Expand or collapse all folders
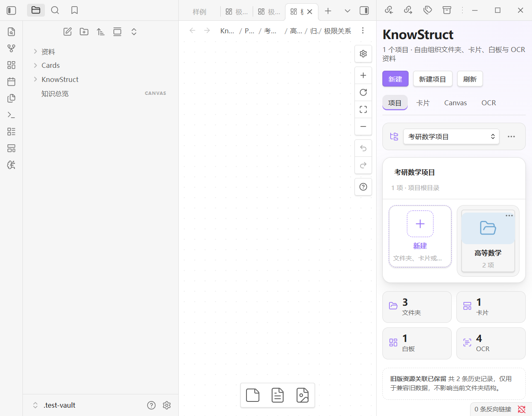Image resolution: width=532 pixels, height=416 pixels. point(134,32)
